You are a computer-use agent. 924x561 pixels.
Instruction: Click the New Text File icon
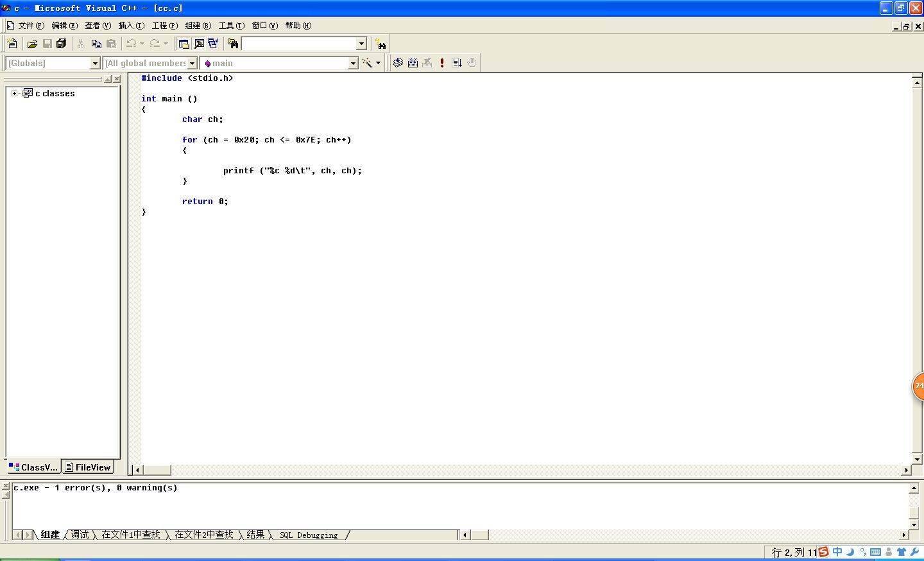(12, 44)
